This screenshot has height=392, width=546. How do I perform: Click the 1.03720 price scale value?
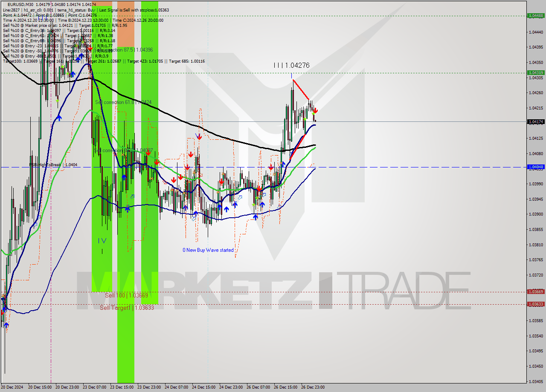click(536, 275)
